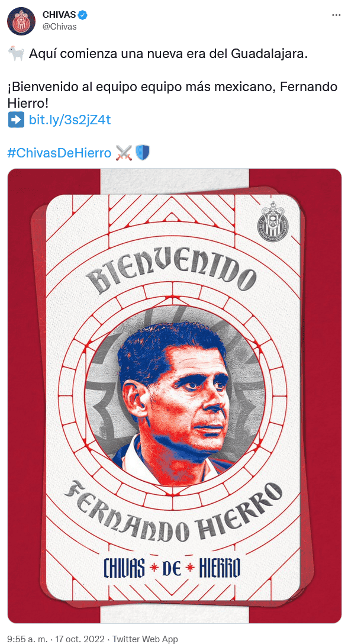Open the @Chivas handle link

tap(60, 27)
